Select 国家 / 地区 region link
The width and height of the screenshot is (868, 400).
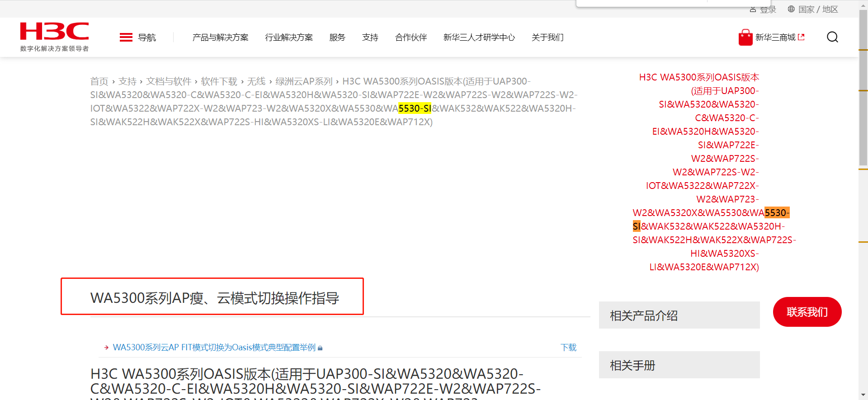(818, 9)
